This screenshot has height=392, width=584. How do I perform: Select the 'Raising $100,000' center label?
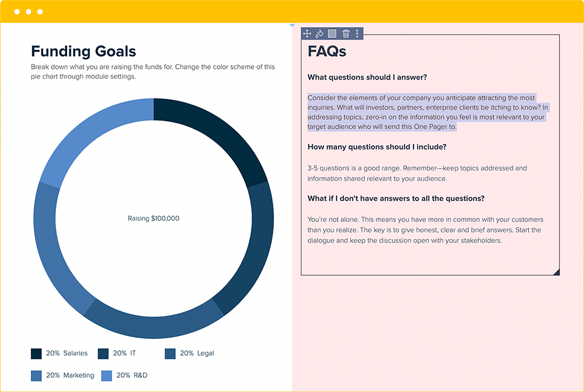pos(154,218)
